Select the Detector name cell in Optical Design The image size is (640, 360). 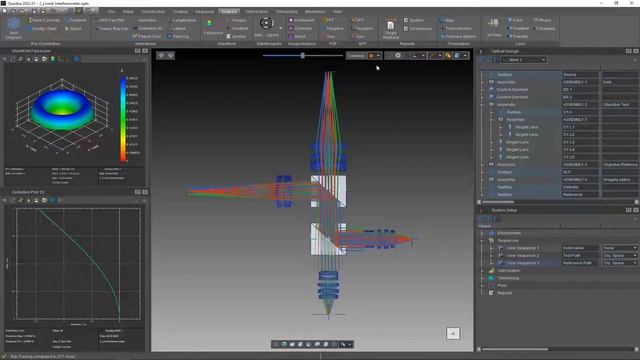[x=580, y=187]
